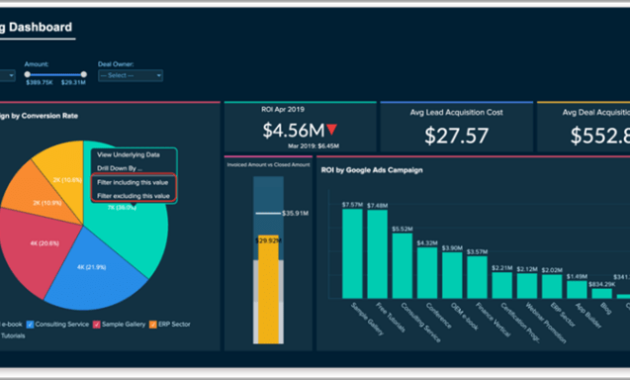Expand the Drill Down By option
Screen dimensions: 630x380
[x=120, y=168]
